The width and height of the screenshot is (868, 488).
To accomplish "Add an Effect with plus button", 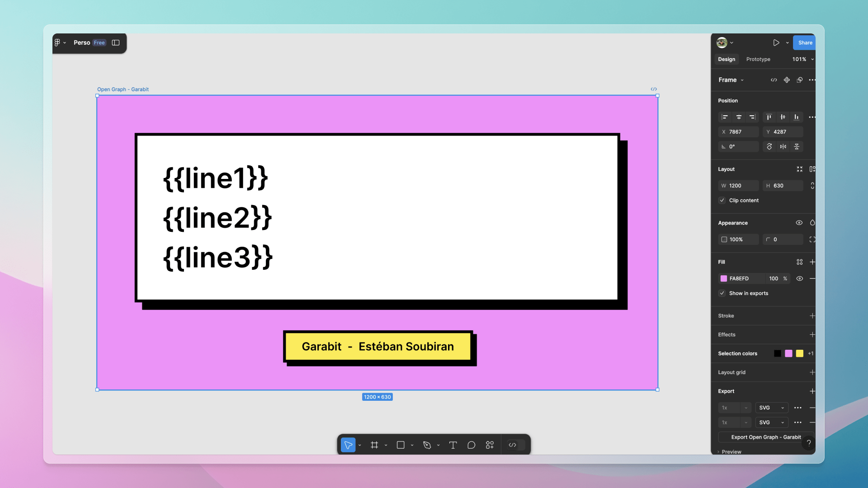I will (x=812, y=335).
